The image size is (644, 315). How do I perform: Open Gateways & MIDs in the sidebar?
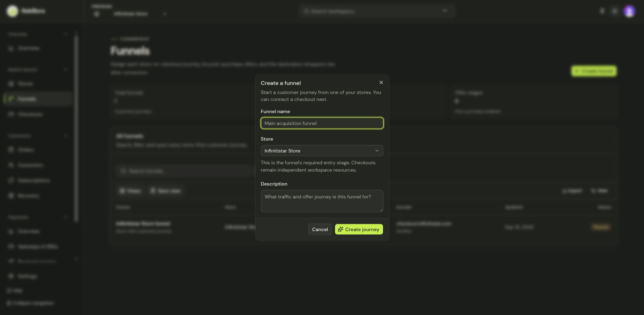(x=38, y=246)
